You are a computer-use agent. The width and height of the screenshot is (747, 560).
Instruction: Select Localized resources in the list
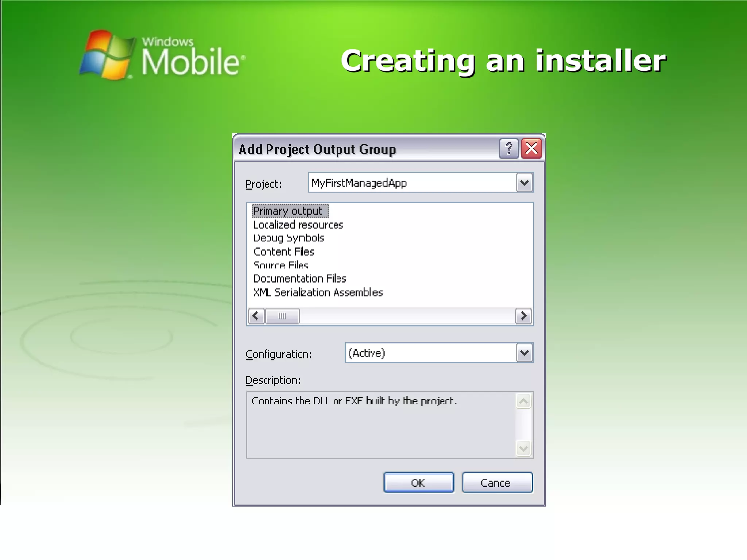coord(298,225)
